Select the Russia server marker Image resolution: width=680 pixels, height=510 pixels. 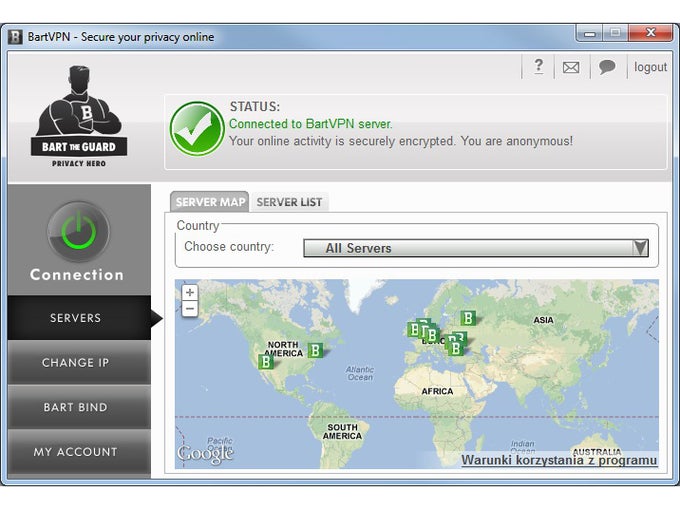(x=468, y=318)
